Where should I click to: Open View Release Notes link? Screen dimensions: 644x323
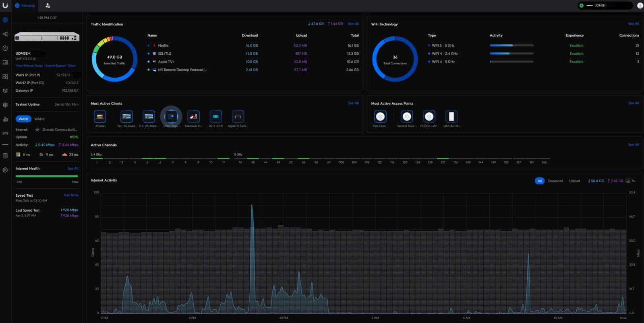29,66
